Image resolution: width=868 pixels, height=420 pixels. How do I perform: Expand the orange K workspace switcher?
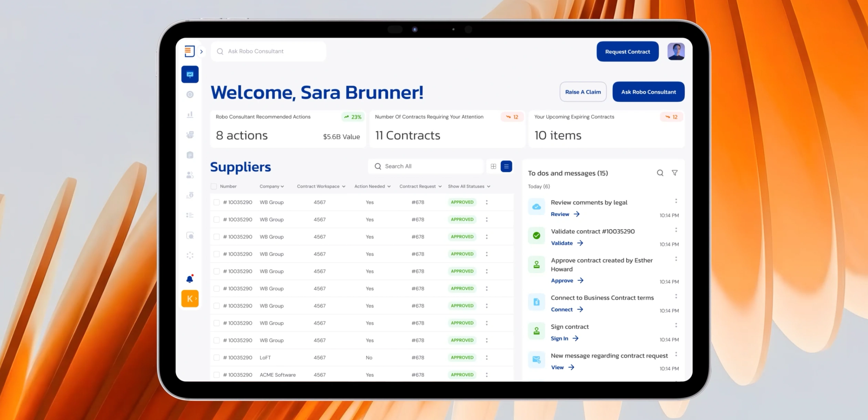(190, 298)
